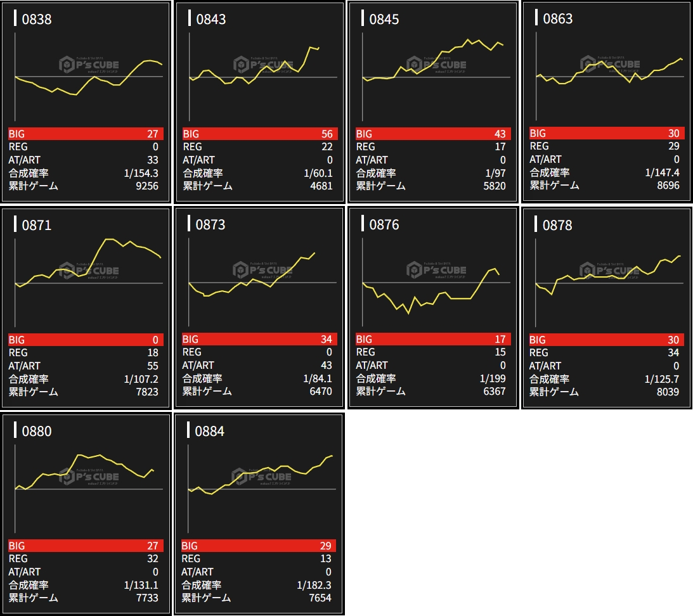The width and height of the screenshot is (693, 616).
Task: Click the red BIG bar showing 56
Action: coord(260,134)
